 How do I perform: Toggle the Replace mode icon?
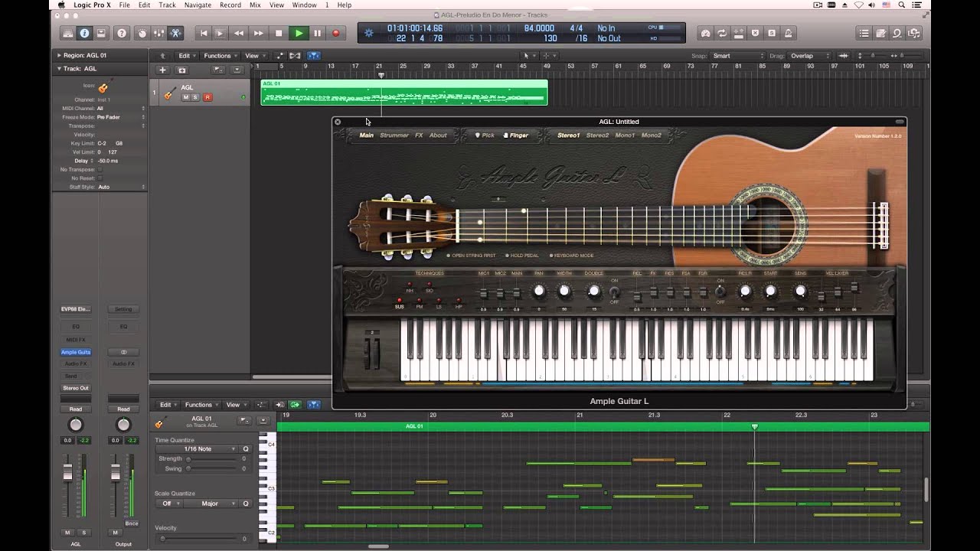(738, 33)
